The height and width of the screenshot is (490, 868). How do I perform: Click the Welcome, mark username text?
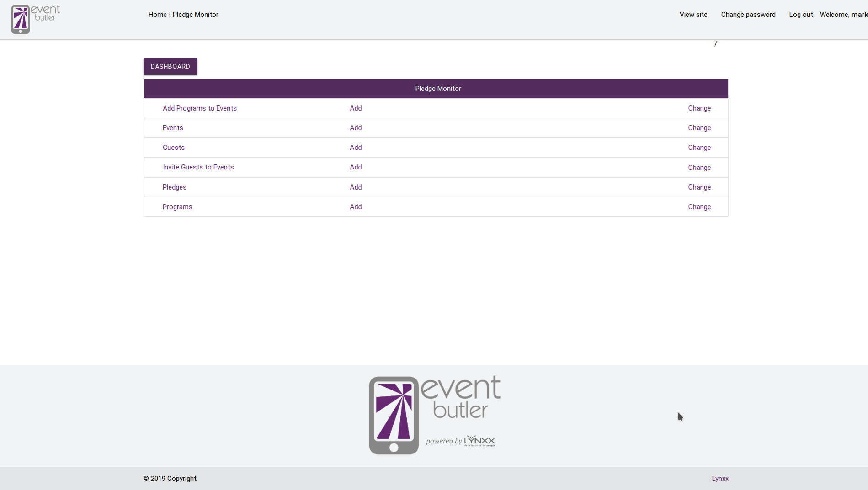[x=843, y=14]
